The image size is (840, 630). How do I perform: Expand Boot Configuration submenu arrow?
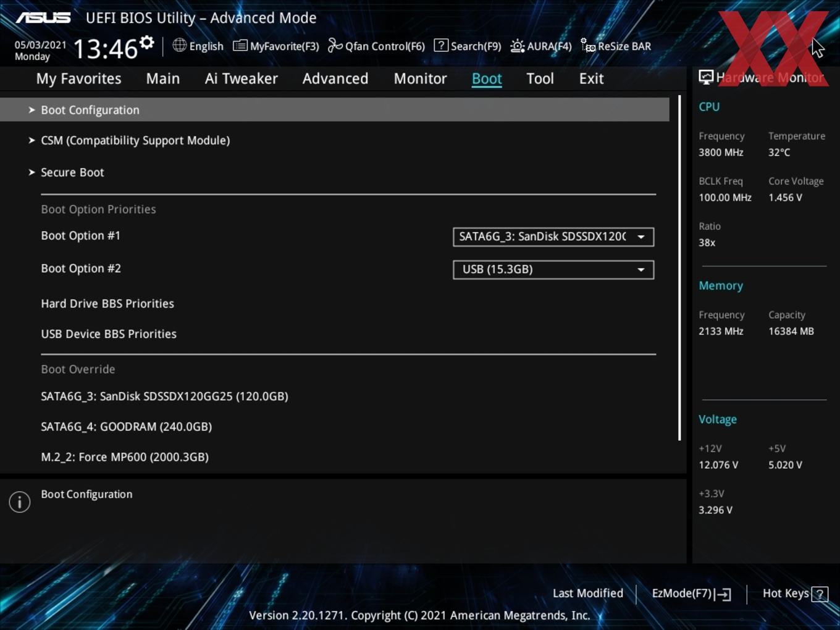(31, 110)
